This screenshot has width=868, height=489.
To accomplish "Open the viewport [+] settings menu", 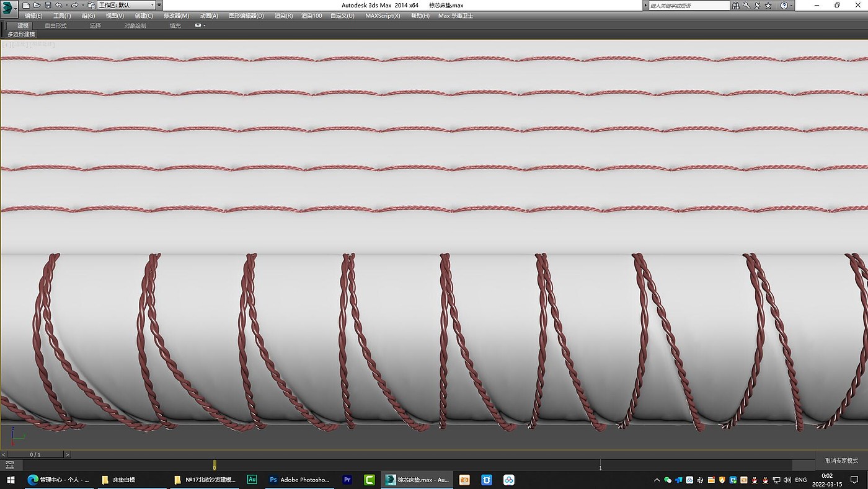I will [x=6, y=45].
